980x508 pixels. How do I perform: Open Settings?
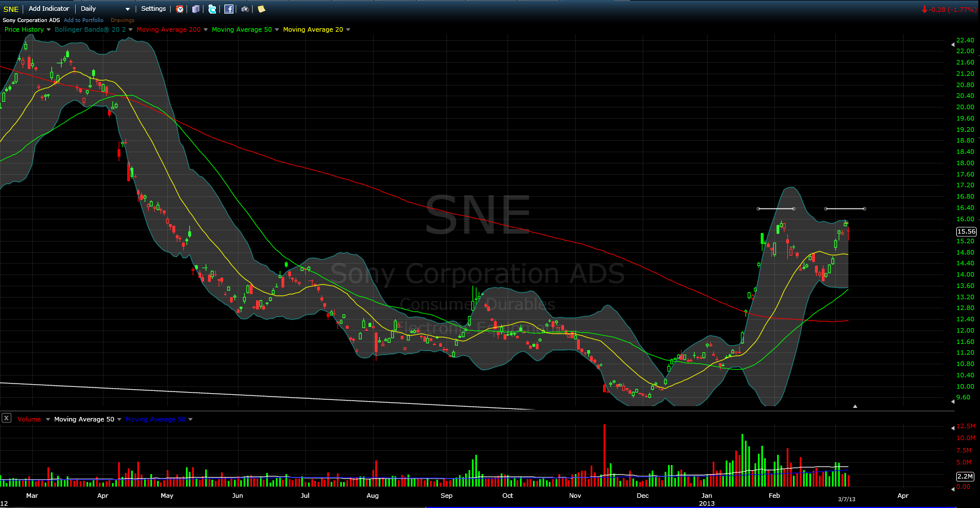(154, 8)
